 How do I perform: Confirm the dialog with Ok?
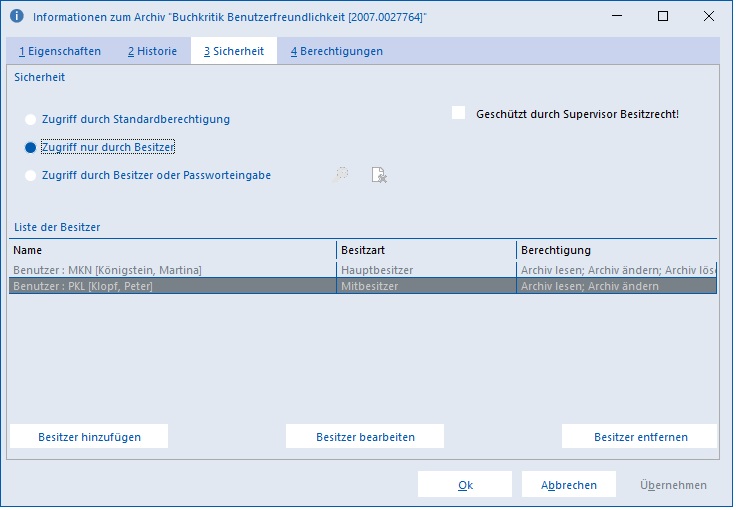tap(465, 485)
